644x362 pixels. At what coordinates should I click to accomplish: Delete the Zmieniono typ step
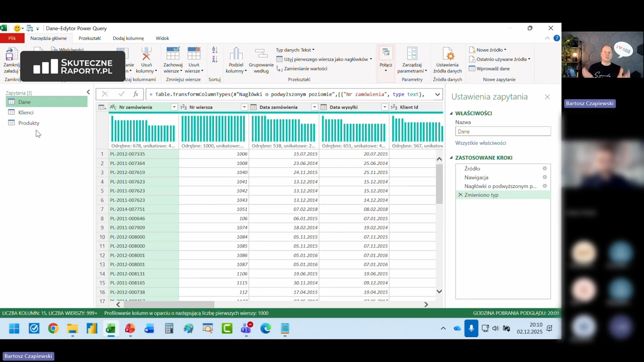pyautogui.click(x=460, y=195)
